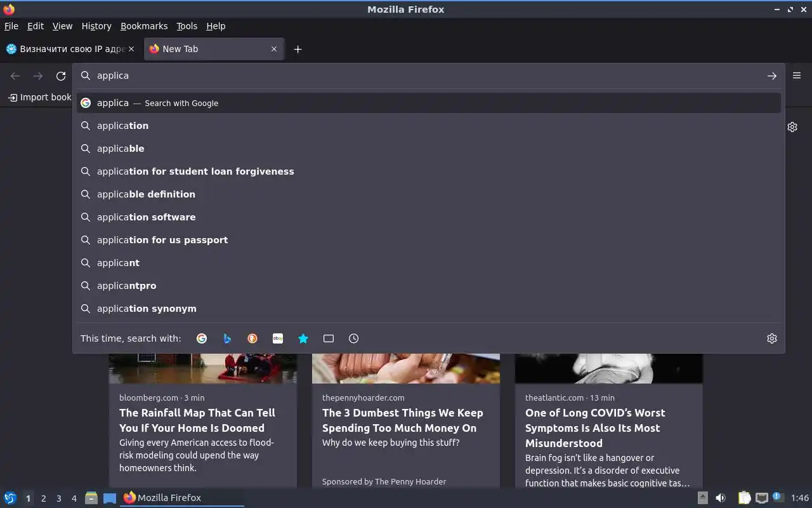This screenshot has height=508, width=812.
Task: Open the Firefox hamburger application menu
Action: 797,76
